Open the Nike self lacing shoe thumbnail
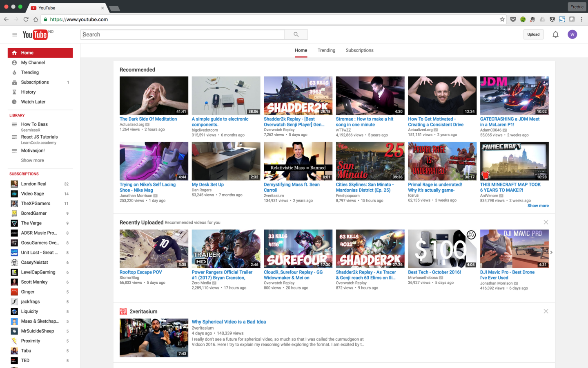This screenshot has width=588, height=368. coord(154,161)
